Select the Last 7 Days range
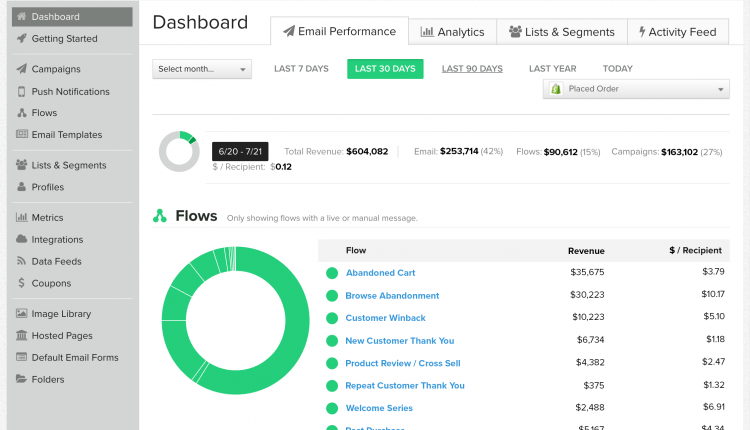Screen dimensions: 750x430 point(301,69)
